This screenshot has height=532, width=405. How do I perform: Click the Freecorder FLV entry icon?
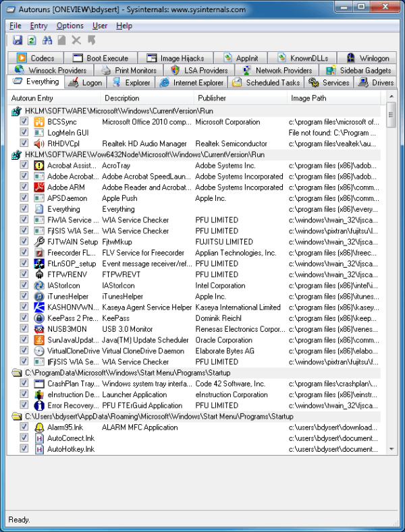pyautogui.click(x=39, y=252)
